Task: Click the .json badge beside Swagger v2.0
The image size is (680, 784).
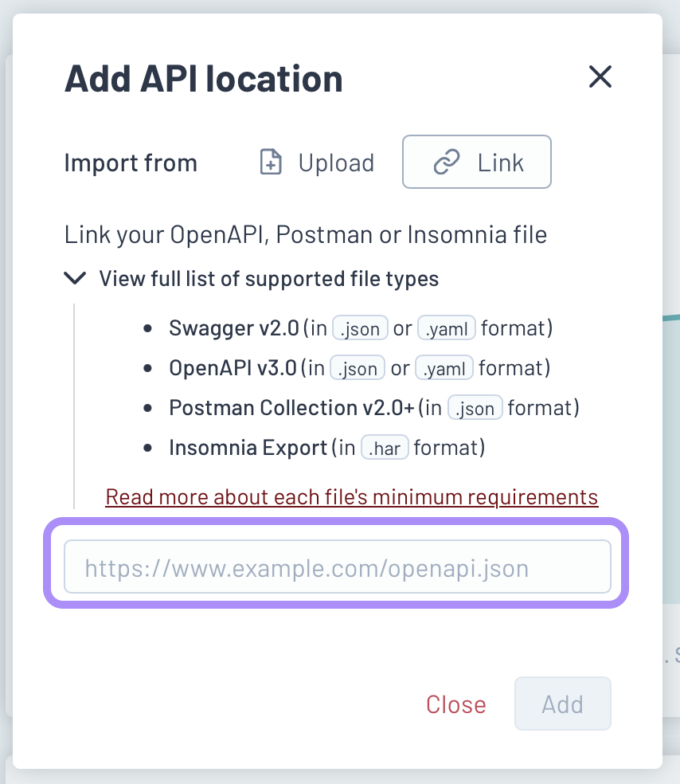Action: click(360, 328)
